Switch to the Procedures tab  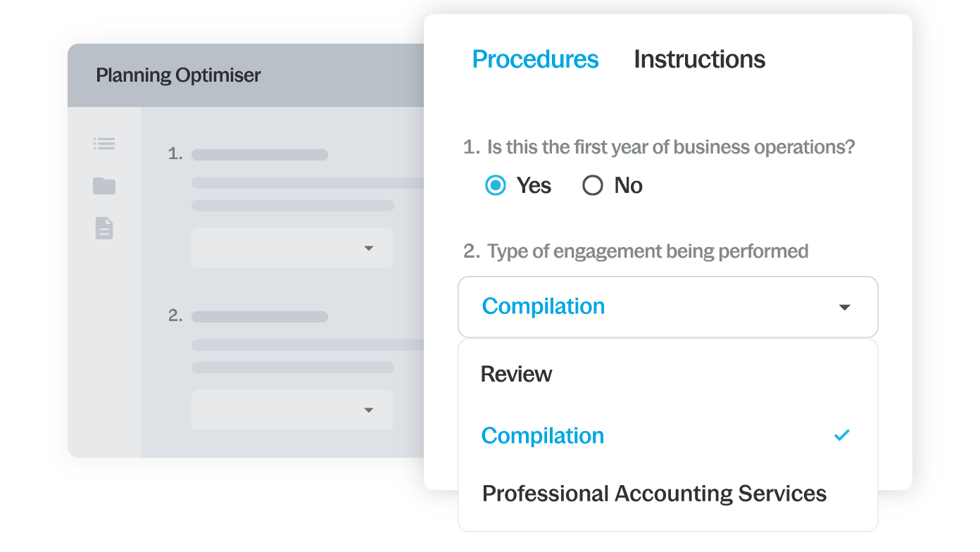535,59
